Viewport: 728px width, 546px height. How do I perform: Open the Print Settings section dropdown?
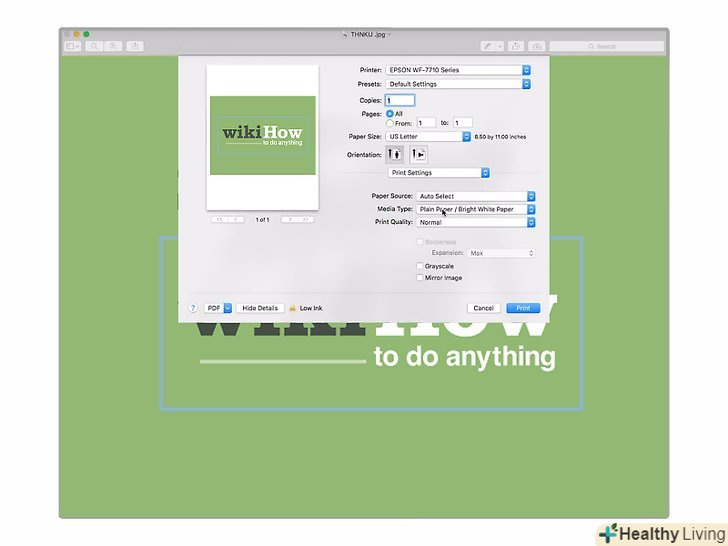(439, 172)
